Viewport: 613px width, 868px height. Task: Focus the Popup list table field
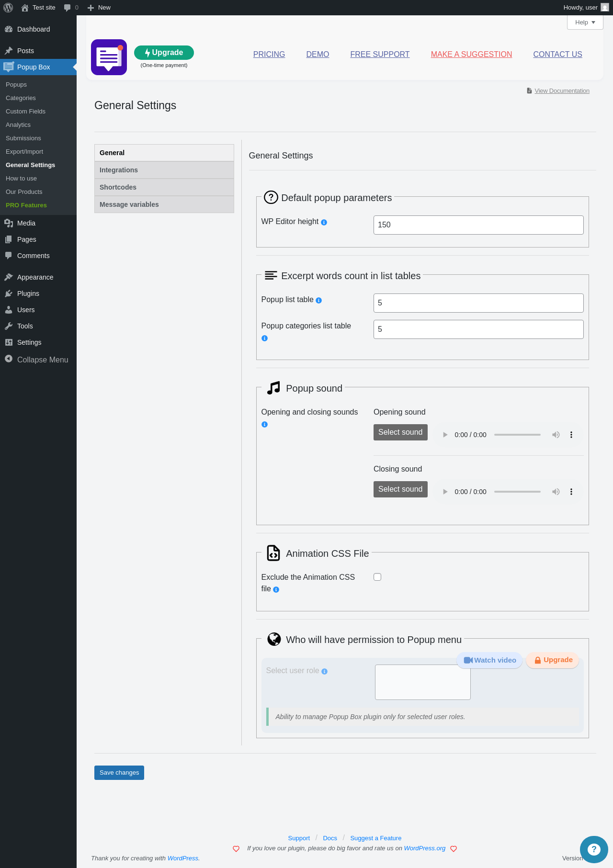point(478,303)
